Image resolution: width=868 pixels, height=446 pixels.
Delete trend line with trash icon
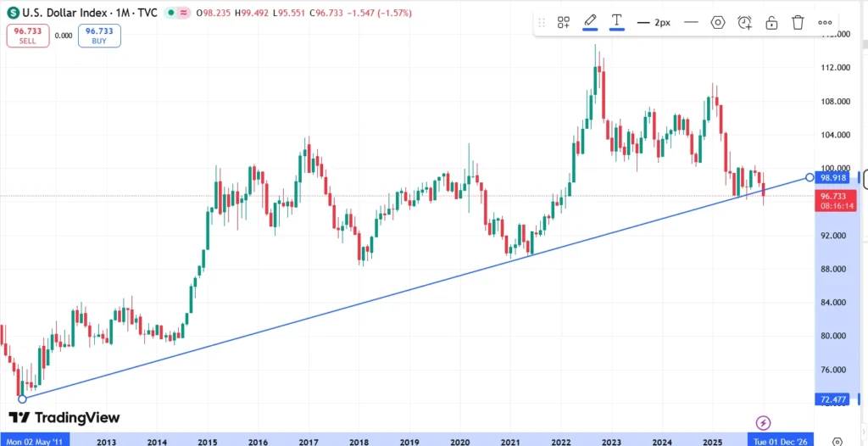798,23
